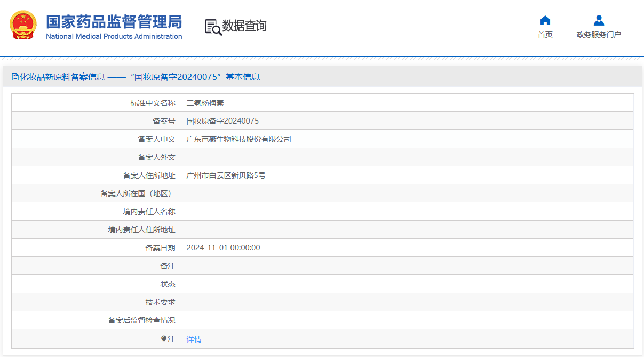644x357 pixels.
Task: Click the national emblem logo
Action: tap(23, 26)
